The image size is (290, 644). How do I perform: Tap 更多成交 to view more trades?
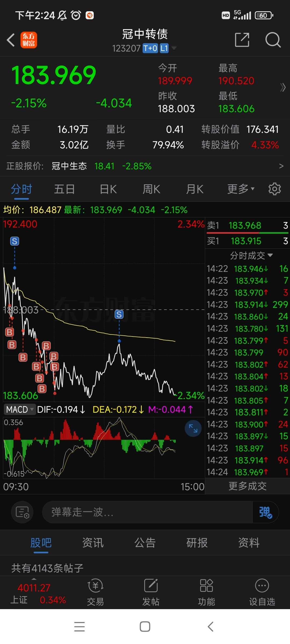coord(247,486)
